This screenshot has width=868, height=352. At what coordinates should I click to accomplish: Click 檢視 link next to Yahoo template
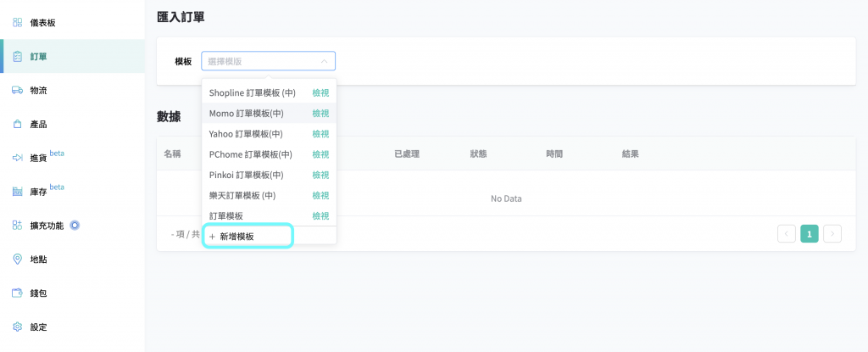click(x=320, y=134)
